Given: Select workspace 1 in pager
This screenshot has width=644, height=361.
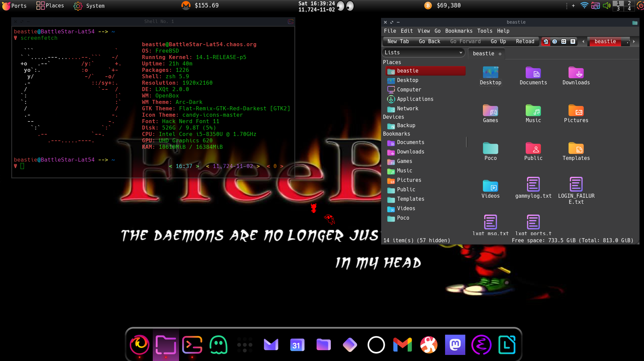Looking at the screenshot, I should coord(618,3).
